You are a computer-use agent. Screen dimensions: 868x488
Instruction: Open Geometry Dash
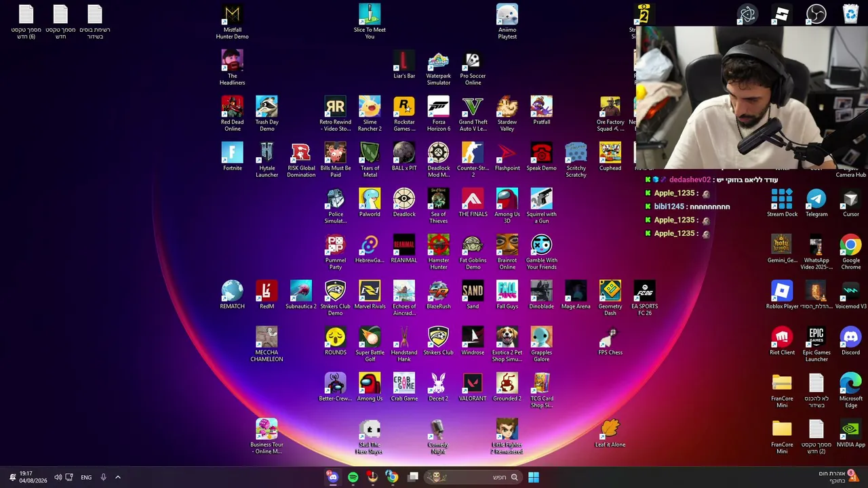tap(610, 298)
